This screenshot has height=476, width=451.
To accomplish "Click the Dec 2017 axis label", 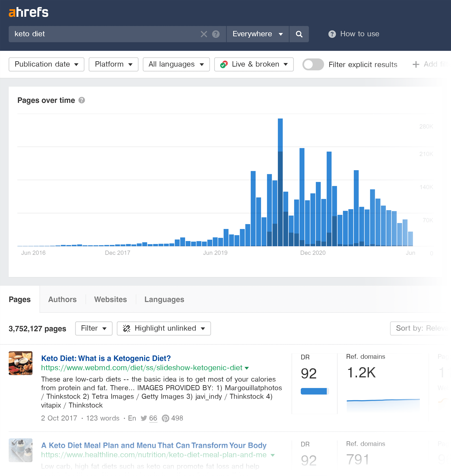I will (118, 253).
